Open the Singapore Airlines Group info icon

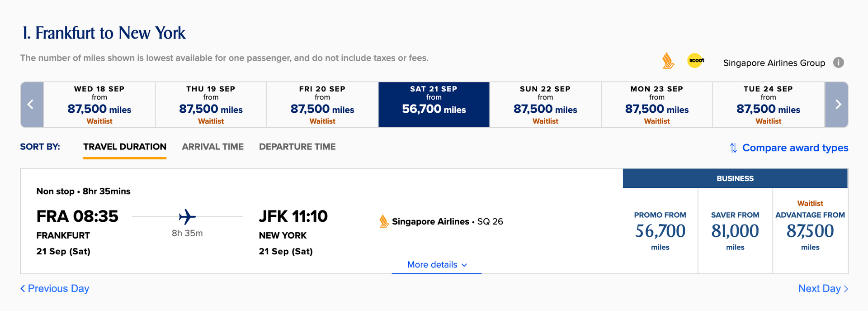click(x=839, y=62)
